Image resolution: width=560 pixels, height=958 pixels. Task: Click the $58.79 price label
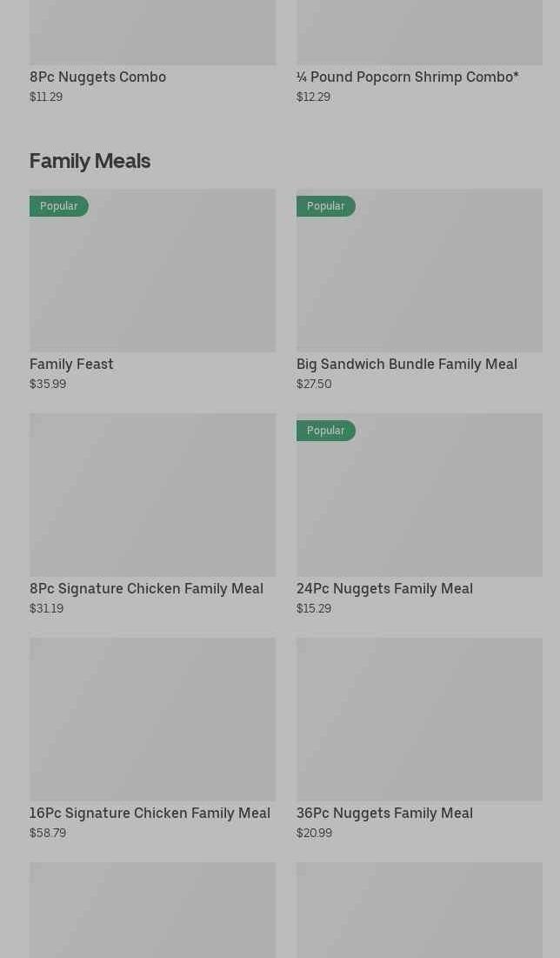48,833
